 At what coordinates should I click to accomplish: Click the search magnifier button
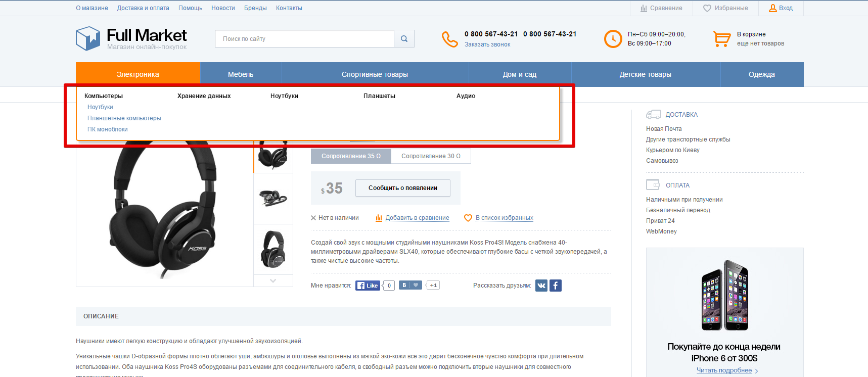[404, 38]
